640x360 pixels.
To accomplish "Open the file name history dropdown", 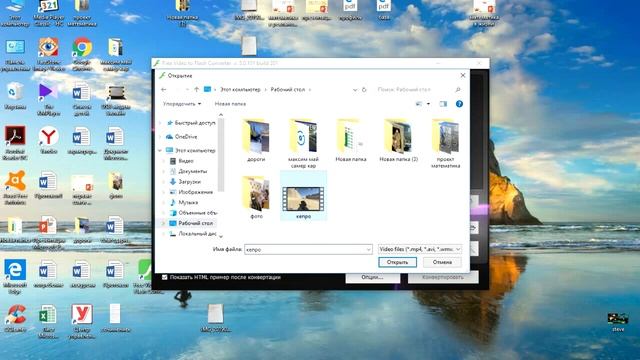I will coord(368,249).
